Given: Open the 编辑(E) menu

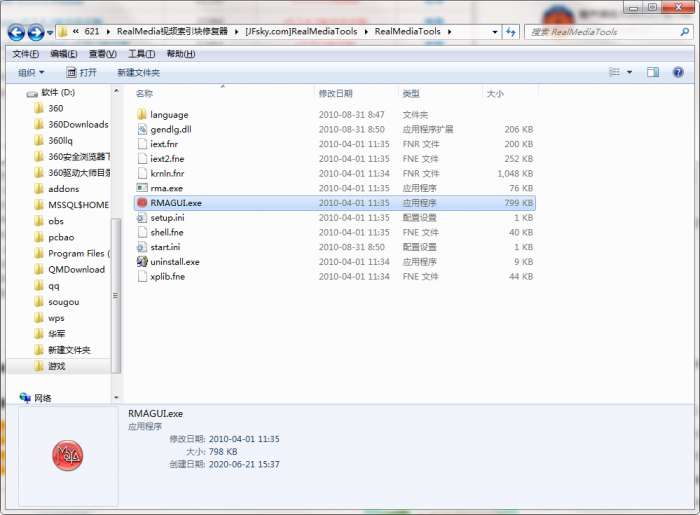Looking at the screenshot, I should 64,54.
